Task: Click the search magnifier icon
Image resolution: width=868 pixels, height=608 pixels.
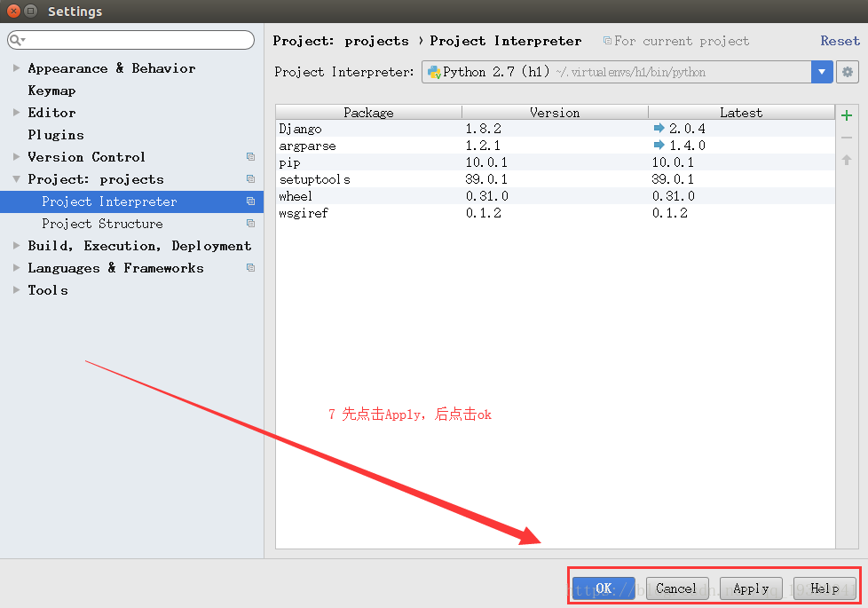Action: pos(16,40)
